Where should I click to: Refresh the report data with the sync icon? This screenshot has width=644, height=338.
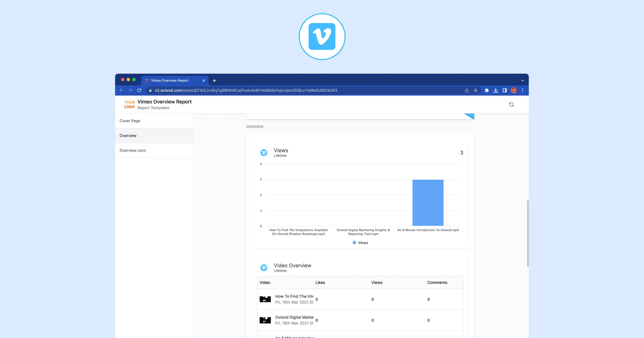tap(511, 104)
